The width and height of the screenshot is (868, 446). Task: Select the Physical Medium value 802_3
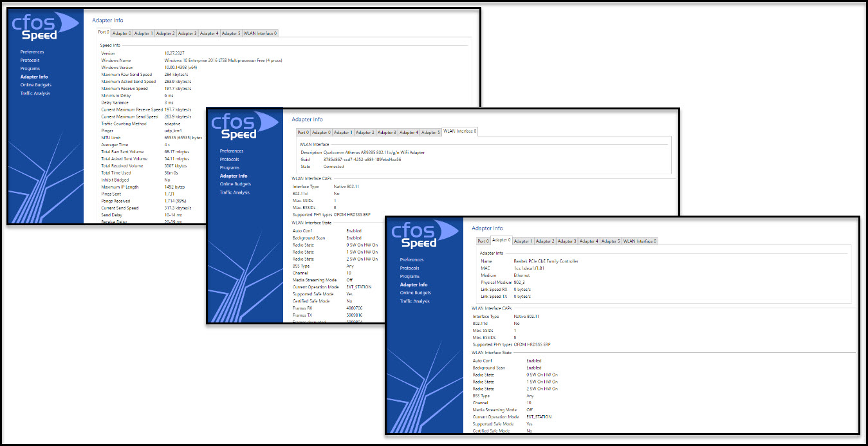(x=520, y=283)
